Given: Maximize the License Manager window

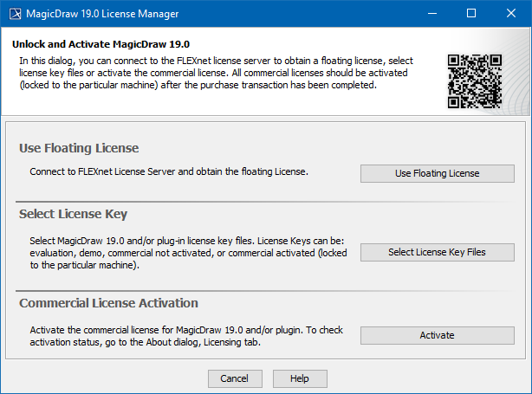Looking at the screenshot, I should click(471, 13).
